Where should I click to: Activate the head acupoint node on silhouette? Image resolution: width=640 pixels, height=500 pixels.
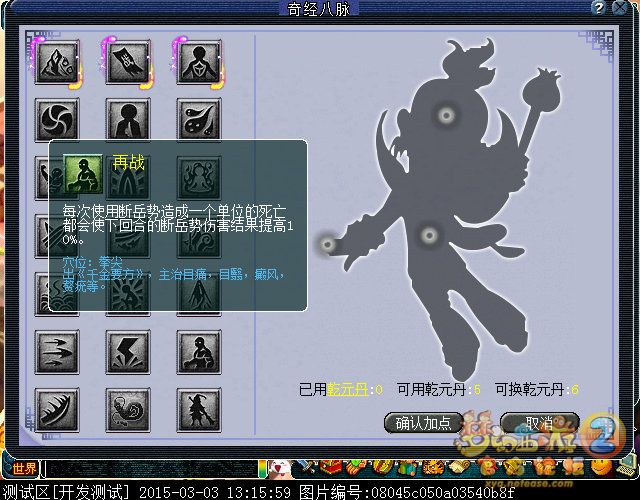tap(446, 115)
